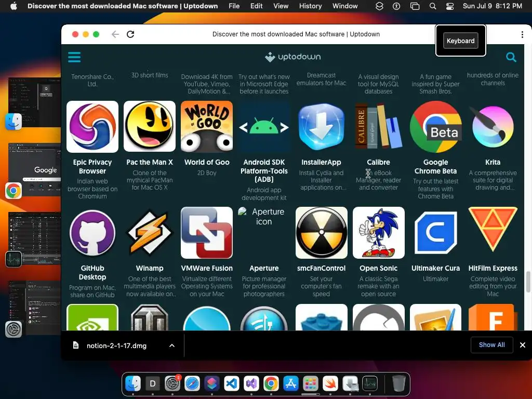Open the Calibre books icon
This screenshot has width=532, height=399.
click(x=378, y=127)
